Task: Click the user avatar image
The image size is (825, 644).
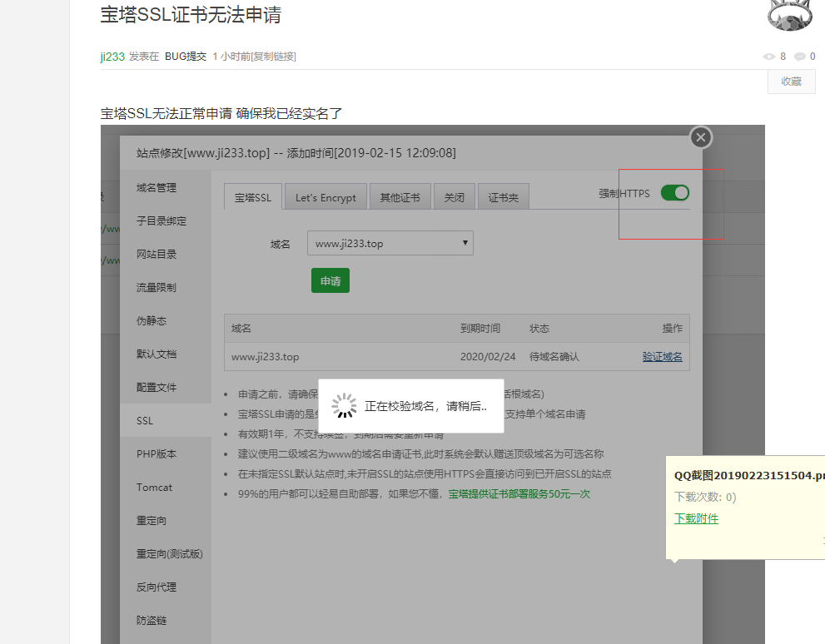Action: [790, 15]
